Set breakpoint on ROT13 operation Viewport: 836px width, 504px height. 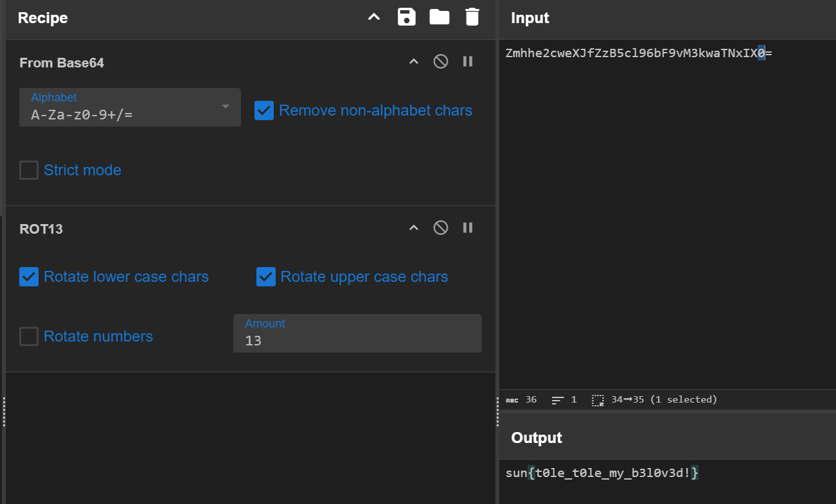(x=468, y=228)
